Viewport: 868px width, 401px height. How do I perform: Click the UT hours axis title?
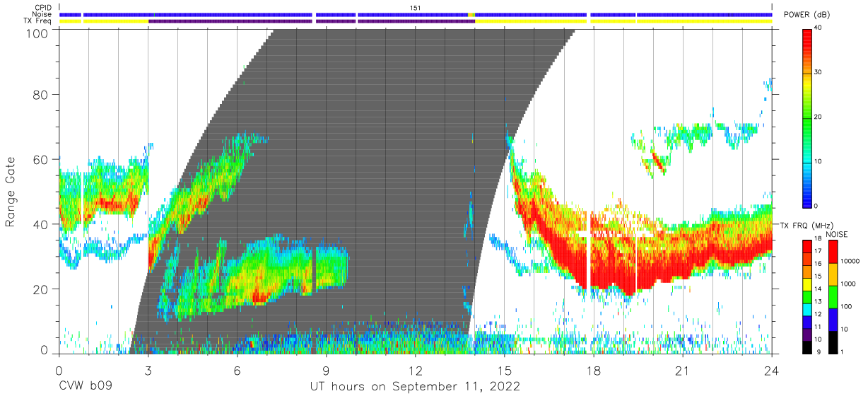tap(416, 387)
